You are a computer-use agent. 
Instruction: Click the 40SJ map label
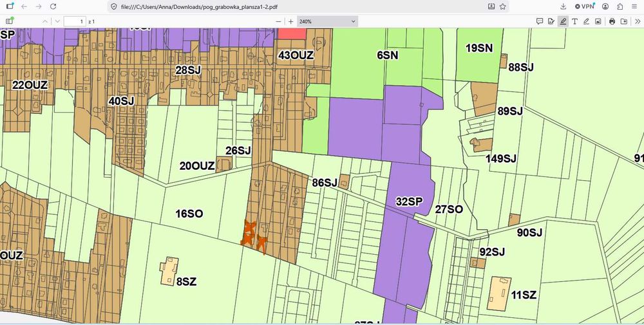tap(122, 101)
